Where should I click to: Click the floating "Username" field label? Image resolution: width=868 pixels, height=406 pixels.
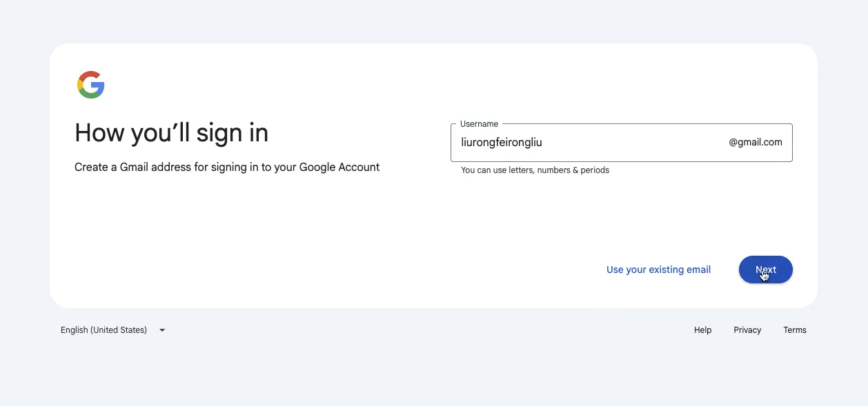pyautogui.click(x=479, y=124)
